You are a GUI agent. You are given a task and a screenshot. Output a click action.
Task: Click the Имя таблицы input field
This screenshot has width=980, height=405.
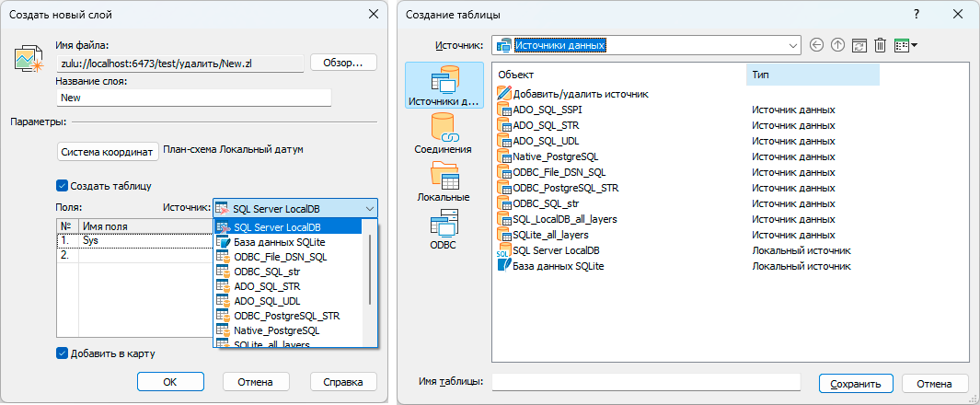[x=646, y=383]
